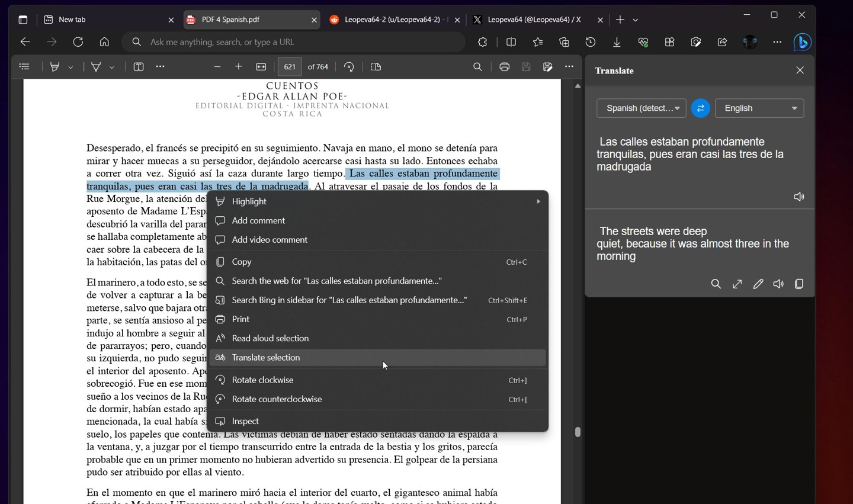The width and height of the screenshot is (853, 504).
Task: Refresh the current page
Action: point(78,42)
